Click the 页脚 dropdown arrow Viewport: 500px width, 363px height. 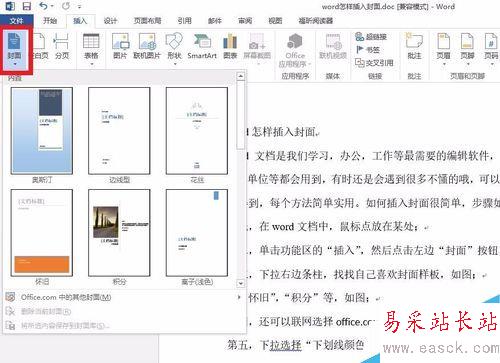coord(467,64)
